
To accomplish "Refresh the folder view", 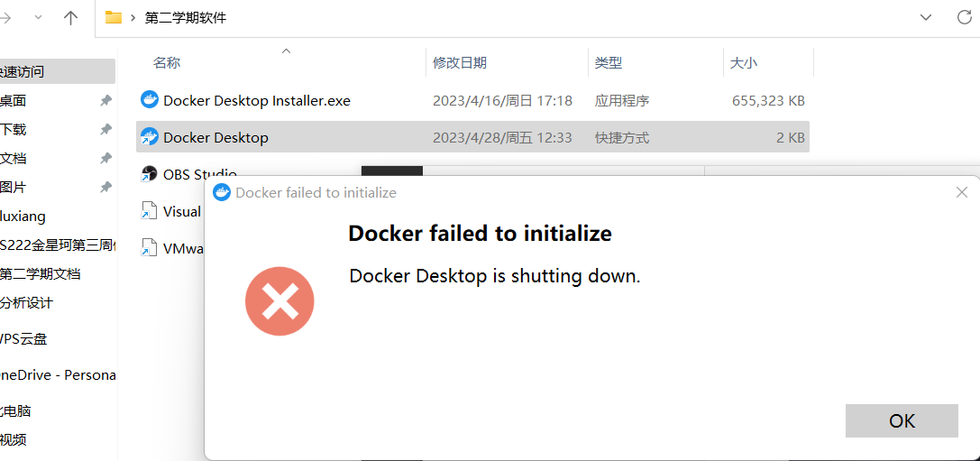I will point(965,17).
